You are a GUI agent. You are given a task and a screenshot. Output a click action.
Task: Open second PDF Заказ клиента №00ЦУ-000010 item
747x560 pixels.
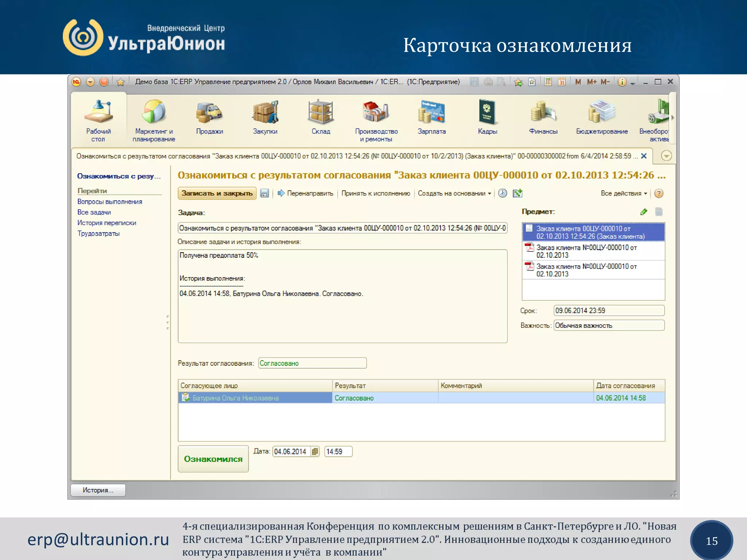[x=593, y=270]
